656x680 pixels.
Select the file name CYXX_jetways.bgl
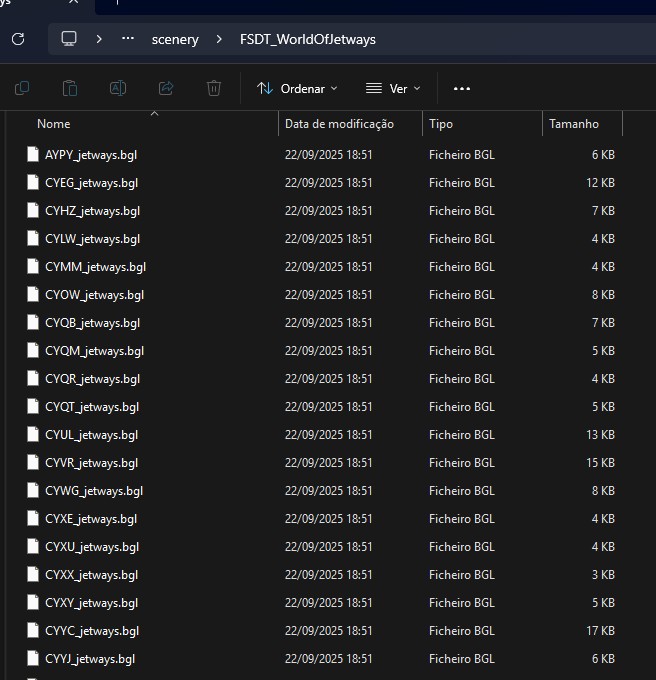91,575
